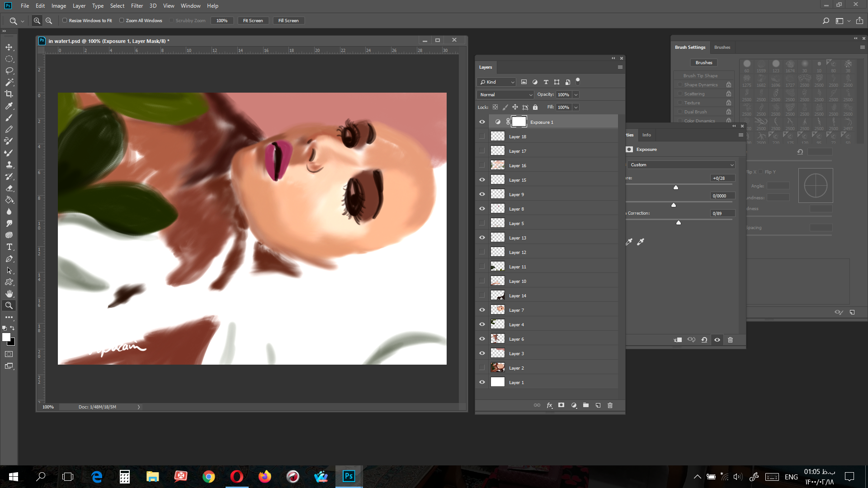The image size is (868, 488).
Task: Show Layer 18 visibility
Action: (482, 136)
